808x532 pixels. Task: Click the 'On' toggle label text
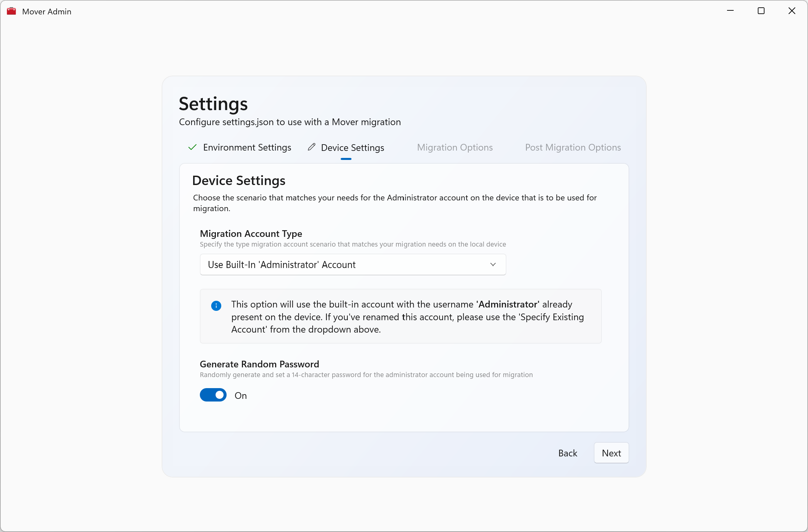(240, 395)
